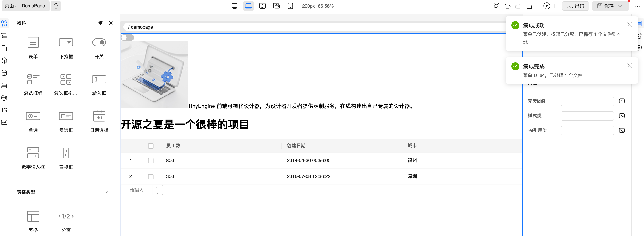Switch to the mobile viewport icon
Viewport: 644px width, 236px height.
pos(290,6)
